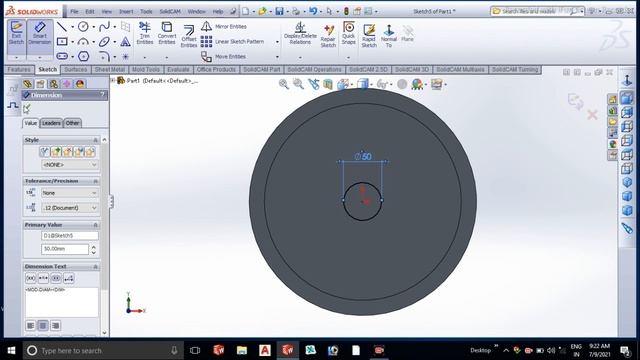
Task: Select the Straight Slot tool
Action: pos(62,56)
